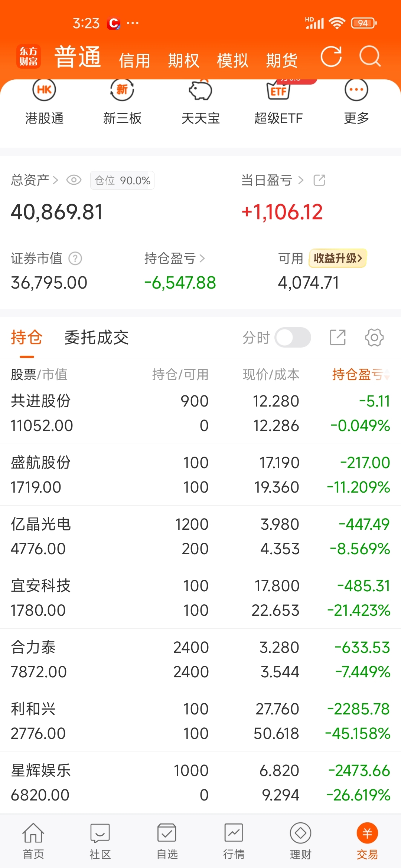
Task: Open 共进股份 holding row
Action: (200, 413)
